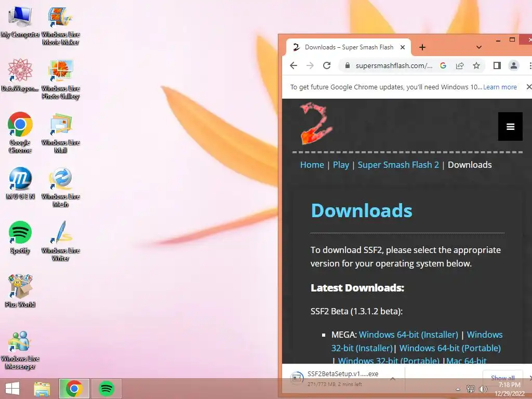Open the Chrome profile avatar

pyautogui.click(x=514, y=65)
